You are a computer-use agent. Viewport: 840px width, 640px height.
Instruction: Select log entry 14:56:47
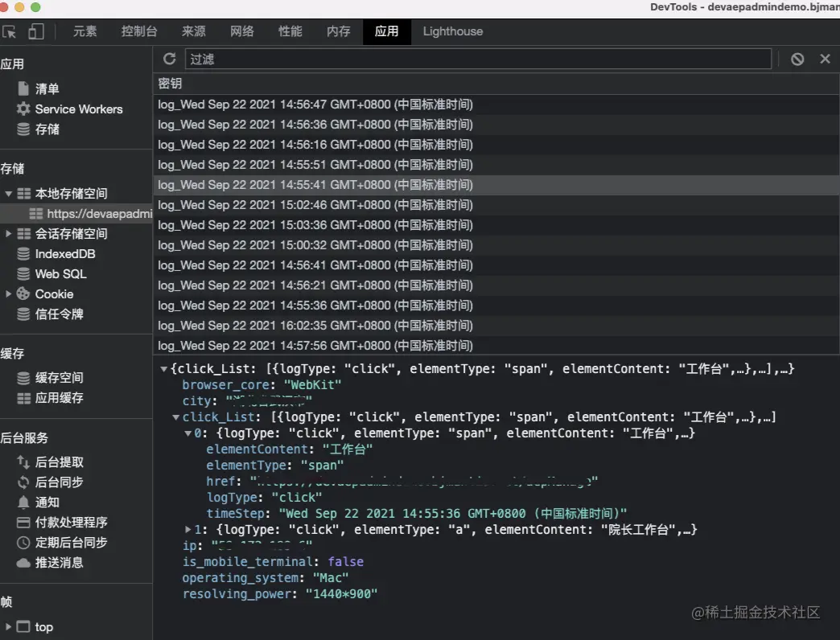(496, 105)
